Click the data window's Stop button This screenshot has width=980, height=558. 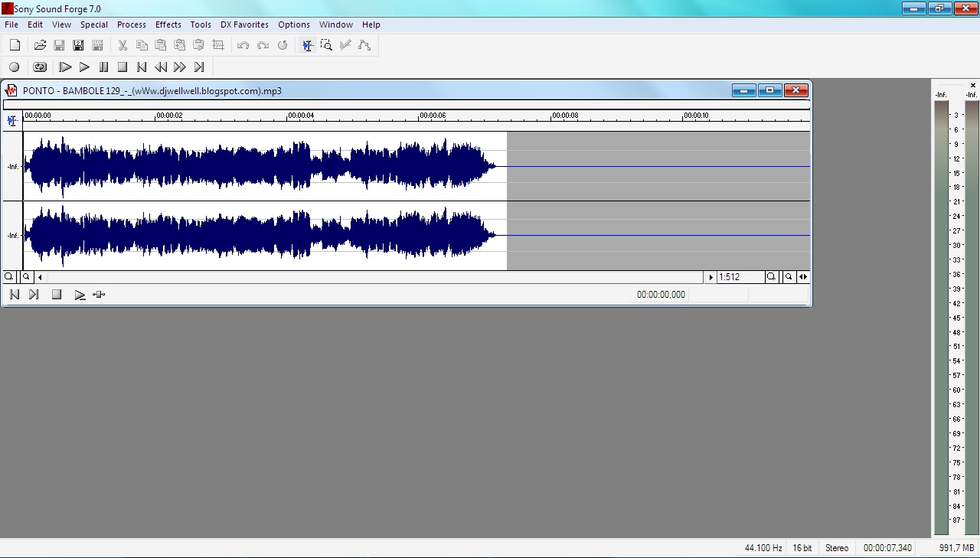click(x=57, y=295)
